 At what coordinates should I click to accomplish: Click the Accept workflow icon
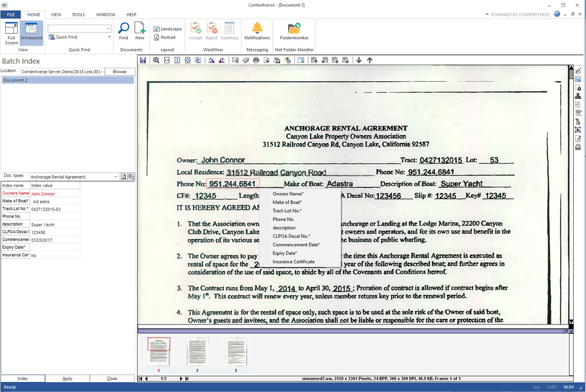click(195, 31)
